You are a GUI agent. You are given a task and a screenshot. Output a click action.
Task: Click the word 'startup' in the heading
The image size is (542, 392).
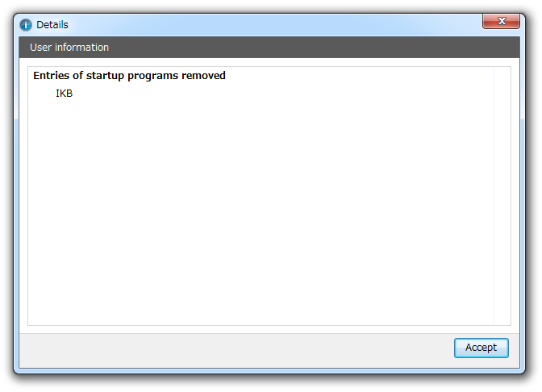105,76
